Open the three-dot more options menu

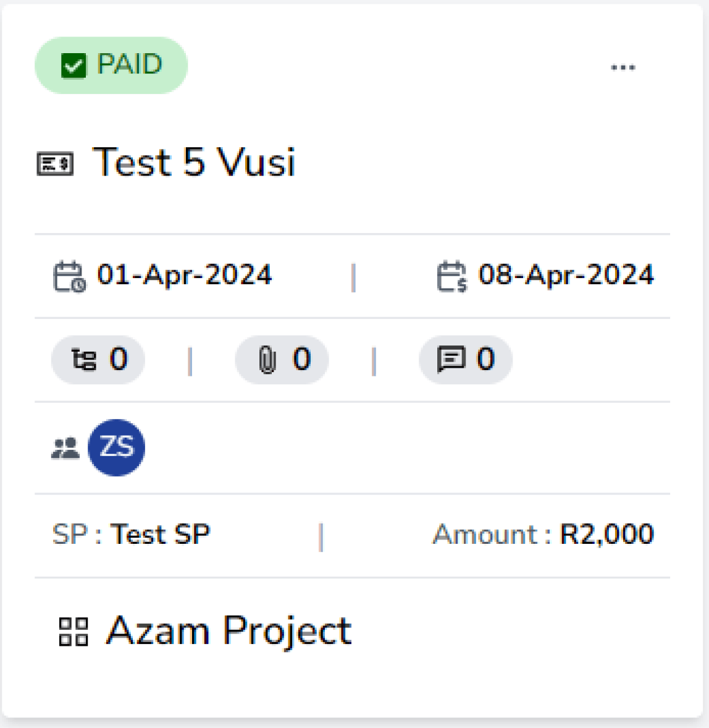623,67
